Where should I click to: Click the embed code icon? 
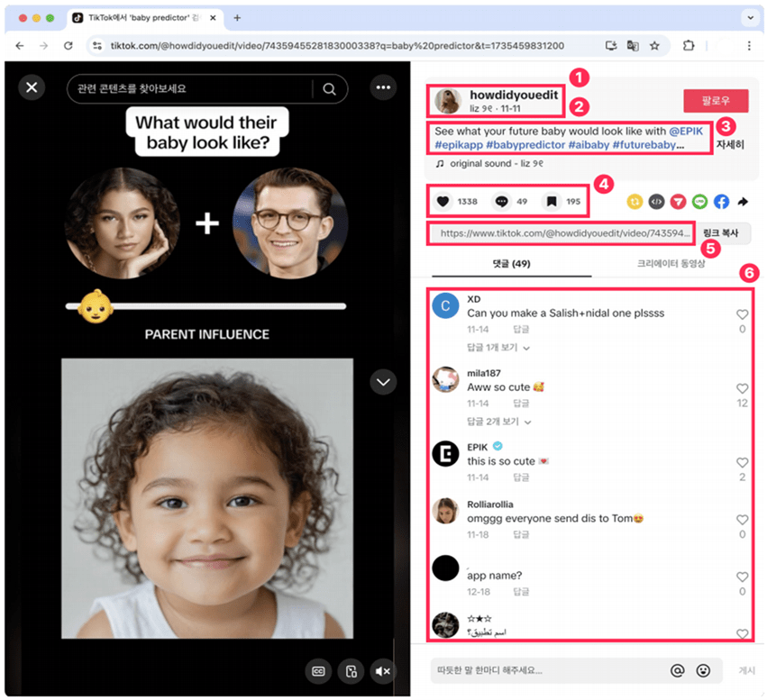pyautogui.click(x=657, y=202)
